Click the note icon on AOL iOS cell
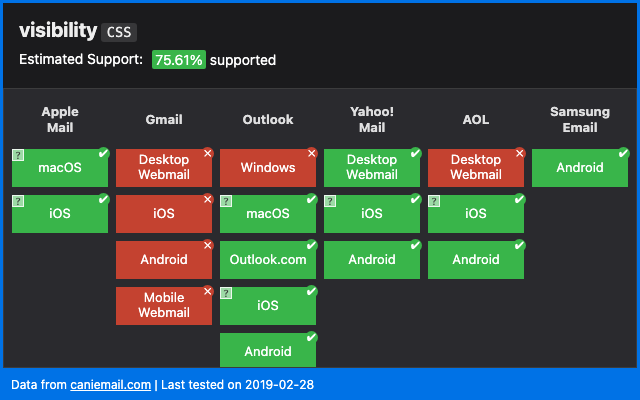Image resolution: width=640 pixels, height=400 pixels. tap(434, 201)
